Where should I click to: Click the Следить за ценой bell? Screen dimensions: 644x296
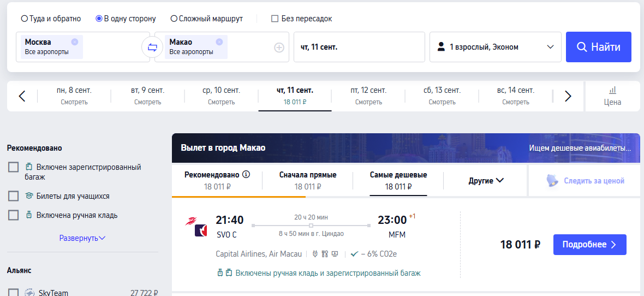point(552,181)
